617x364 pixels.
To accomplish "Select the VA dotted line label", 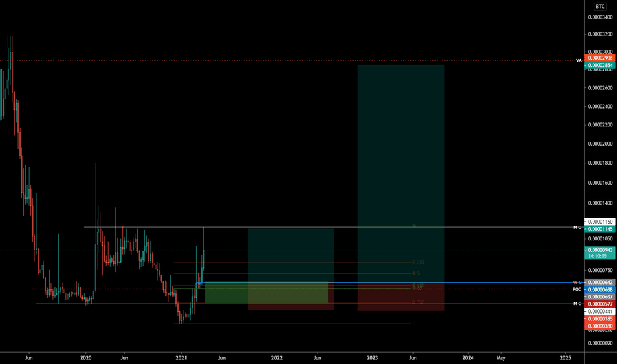I will 579,60.
